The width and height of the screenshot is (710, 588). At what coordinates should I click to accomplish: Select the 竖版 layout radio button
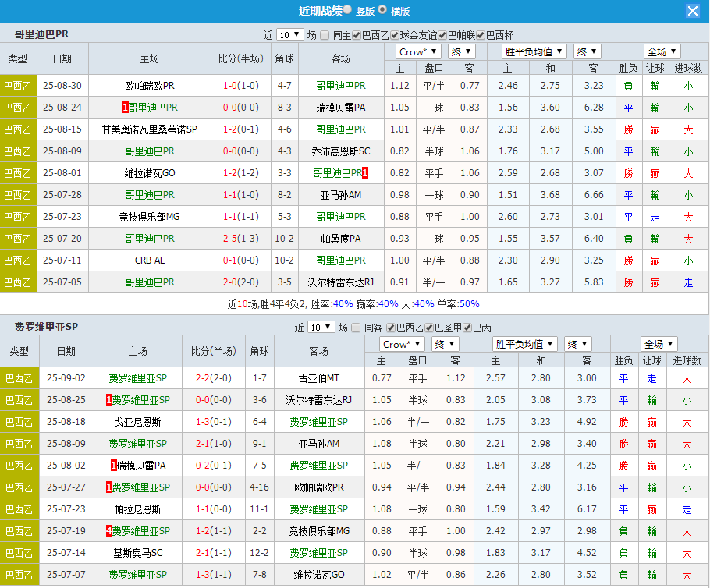point(346,10)
